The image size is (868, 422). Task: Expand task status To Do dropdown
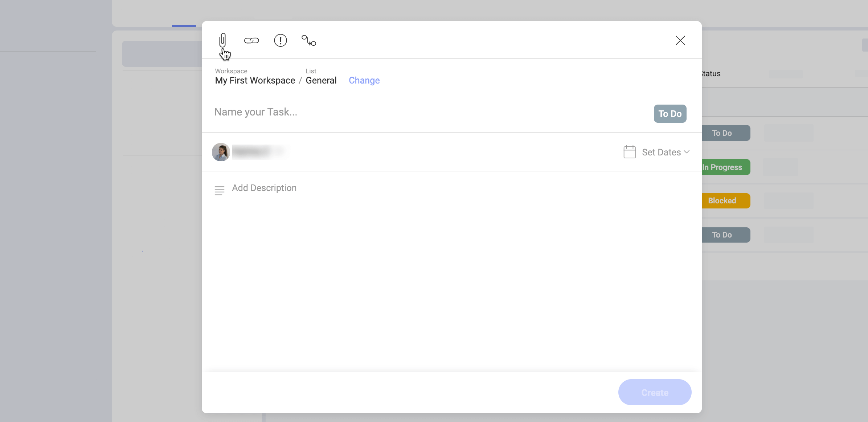[x=670, y=114]
